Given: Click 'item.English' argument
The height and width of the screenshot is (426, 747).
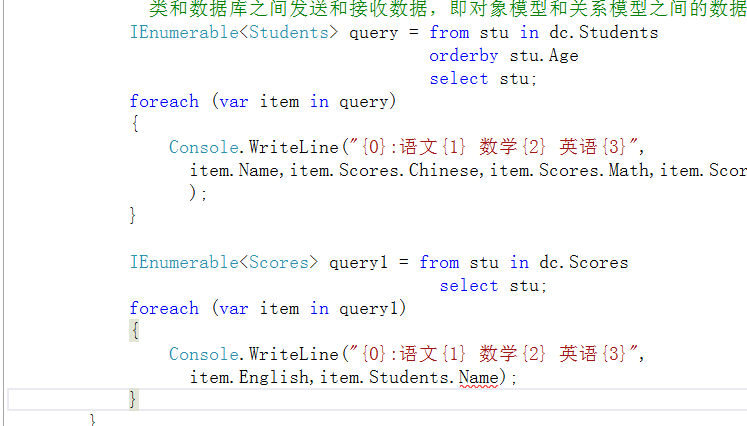Looking at the screenshot, I should click(x=250, y=377).
